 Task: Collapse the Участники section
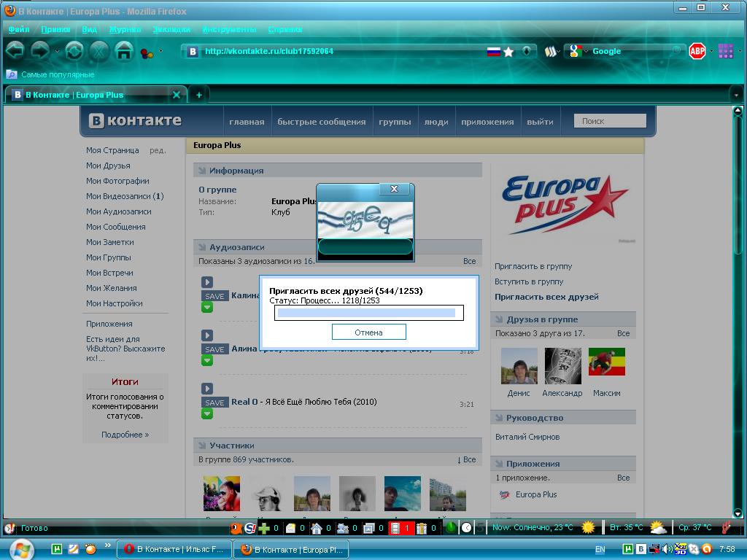point(202,446)
